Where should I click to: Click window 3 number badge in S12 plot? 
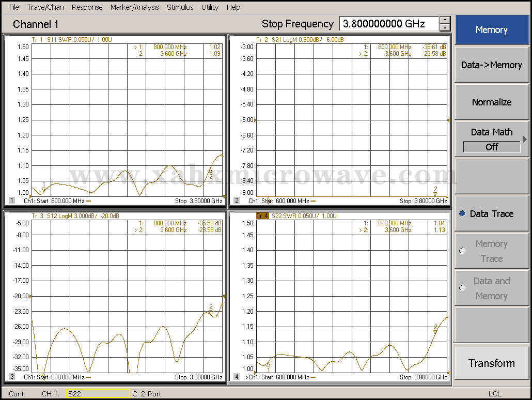(x=12, y=377)
